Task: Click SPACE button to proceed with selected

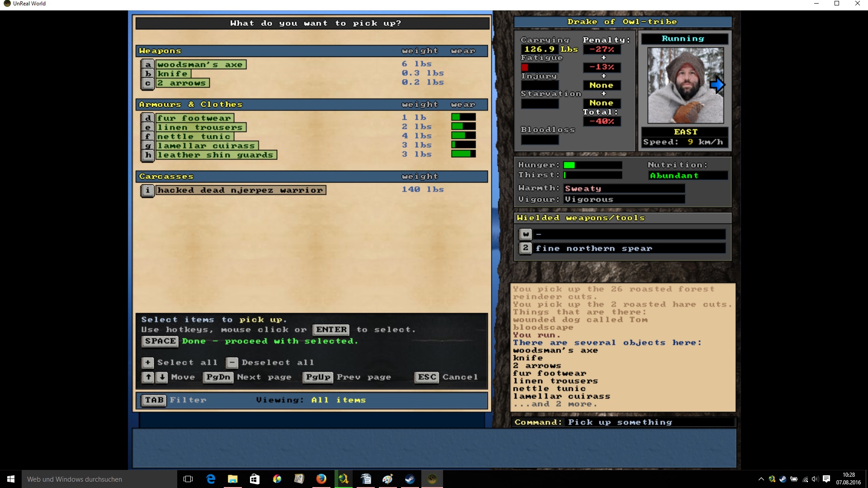Action: (160, 341)
